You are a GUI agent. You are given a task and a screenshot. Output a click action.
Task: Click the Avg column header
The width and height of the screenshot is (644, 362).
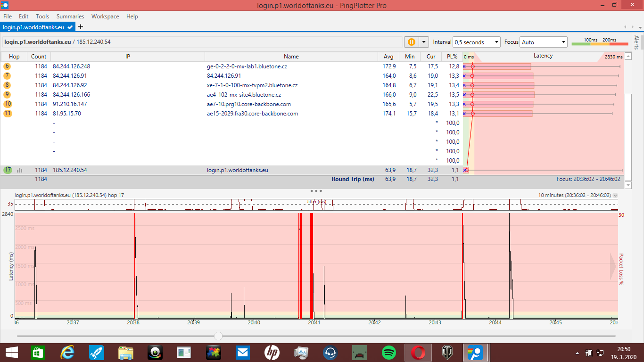pyautogui.click(x=388, y=57)
